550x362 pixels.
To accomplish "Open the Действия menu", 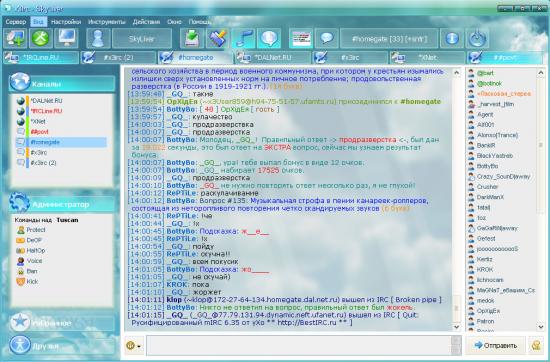I will [x=146, y=22].
